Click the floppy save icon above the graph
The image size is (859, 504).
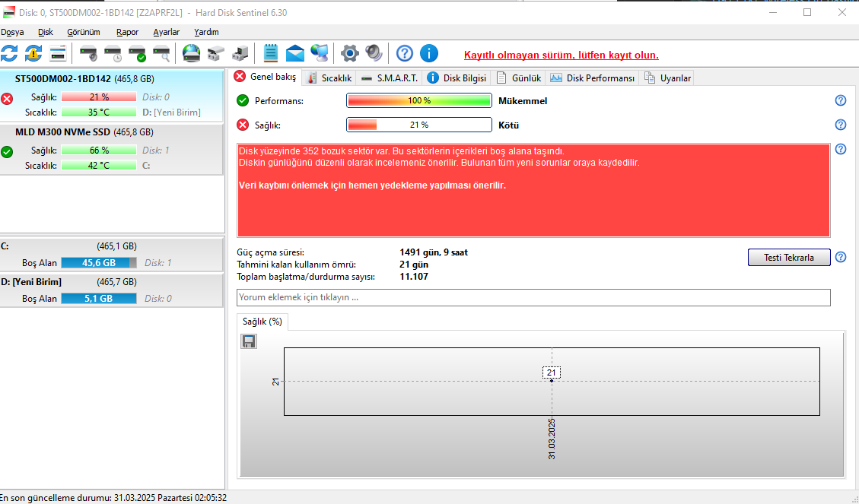coord(249,341)
